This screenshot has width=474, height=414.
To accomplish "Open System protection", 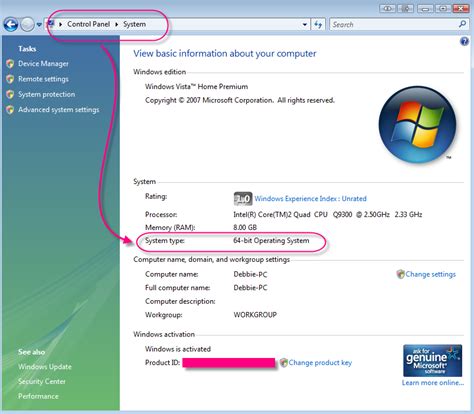I will click(x=47, y=94).
